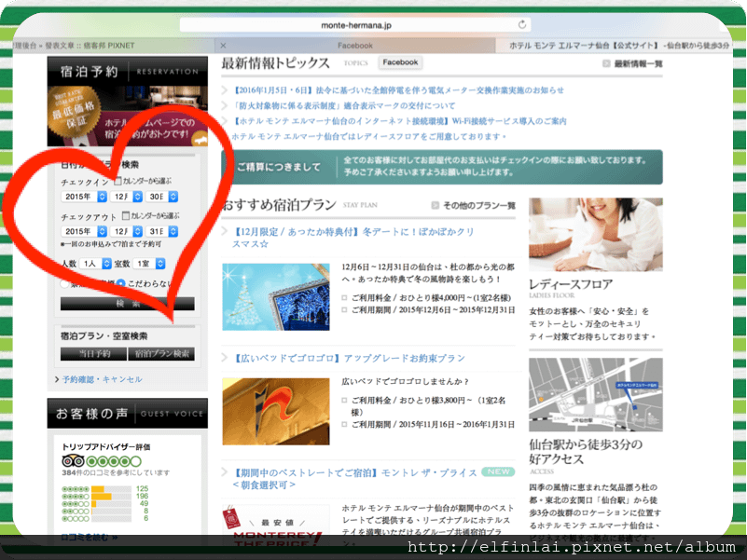747x560 pixels.
Task: Open the モントレ ザ・プライス plan link
Action: tap(354, 479)
